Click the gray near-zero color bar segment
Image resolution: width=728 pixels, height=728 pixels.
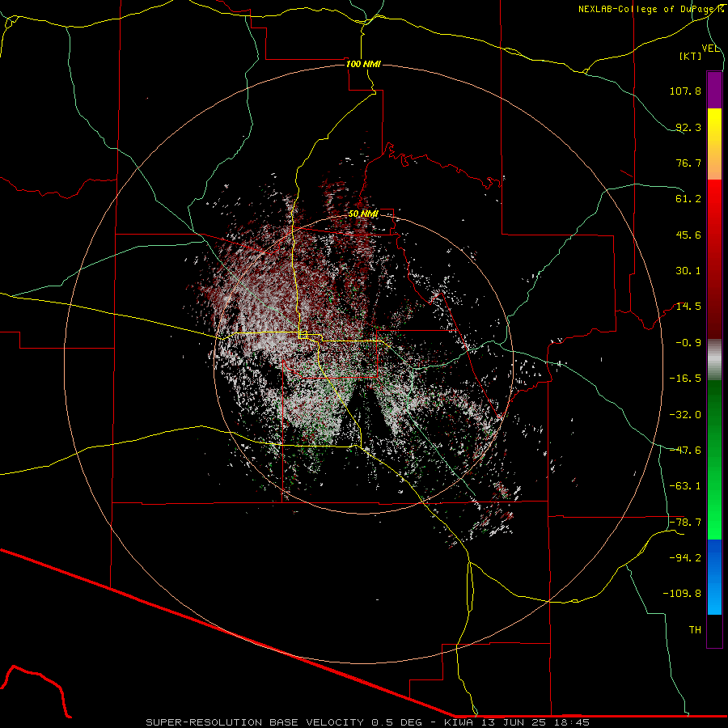point(714,360)
